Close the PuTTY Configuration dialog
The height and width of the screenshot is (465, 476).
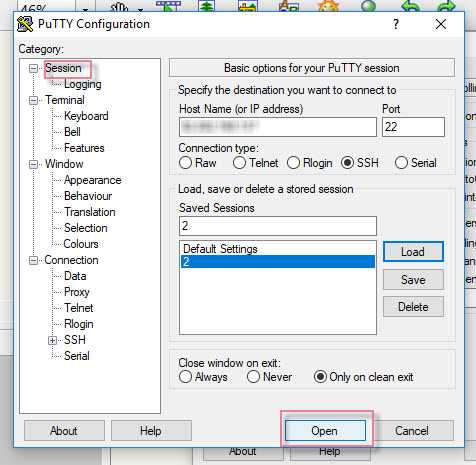[441, 24]
